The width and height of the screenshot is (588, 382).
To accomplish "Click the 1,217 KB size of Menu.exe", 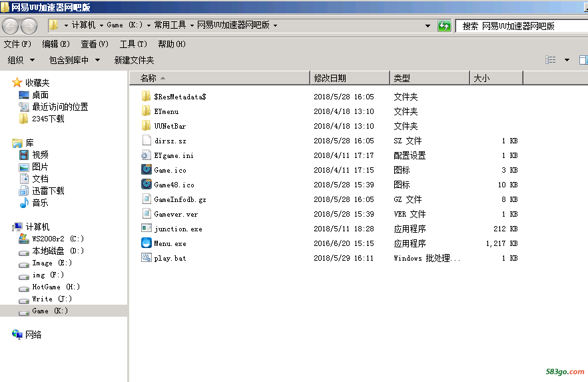I will click(501, 243).
